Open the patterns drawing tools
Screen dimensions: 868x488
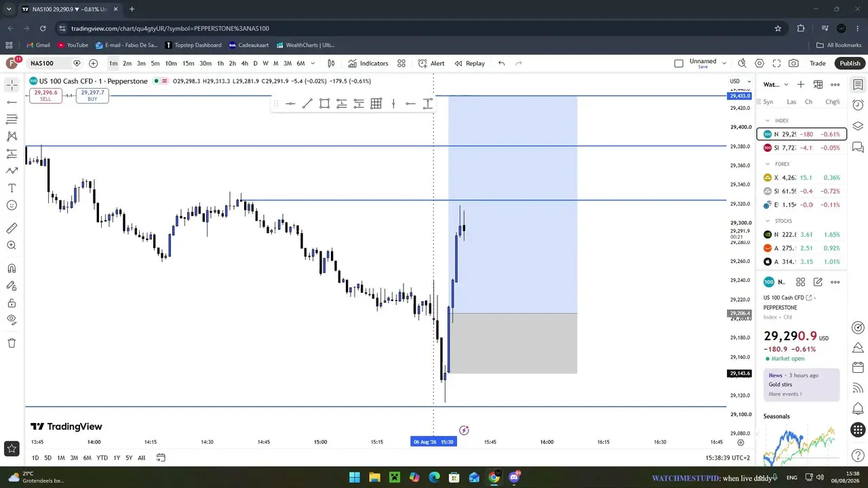[x=12, y=136]
